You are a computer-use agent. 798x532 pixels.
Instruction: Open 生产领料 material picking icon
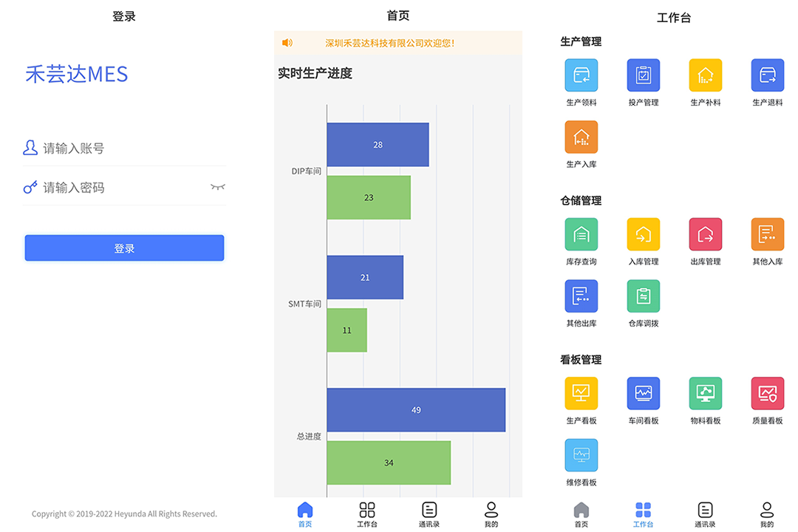pyautogui.click(x=582, y=75)
